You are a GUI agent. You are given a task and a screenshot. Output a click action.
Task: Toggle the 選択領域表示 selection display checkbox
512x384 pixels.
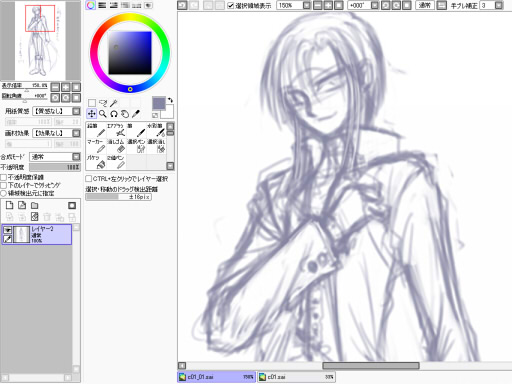click(231, 6)
